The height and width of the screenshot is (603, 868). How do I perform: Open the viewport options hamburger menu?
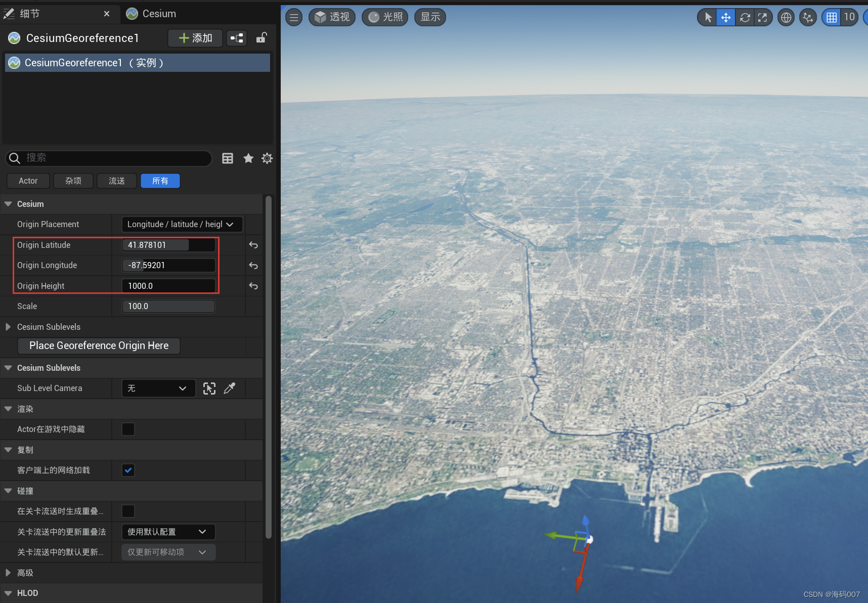click(x=294, y=17)
